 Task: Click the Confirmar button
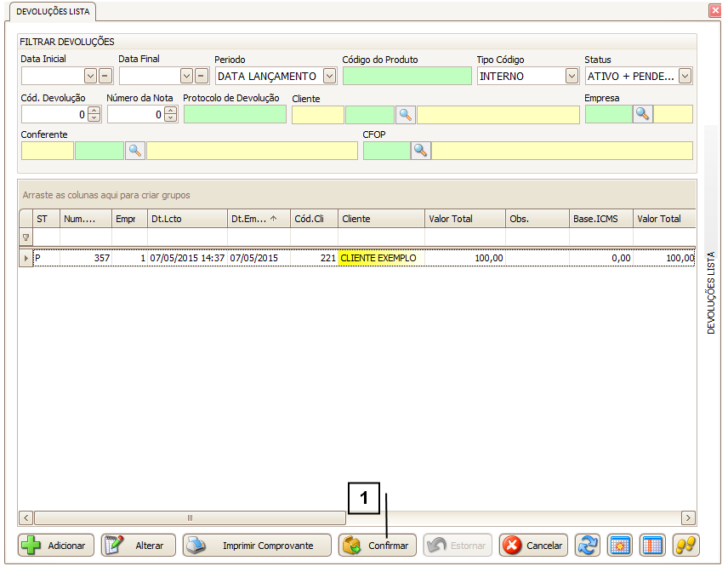pos(378,546)
